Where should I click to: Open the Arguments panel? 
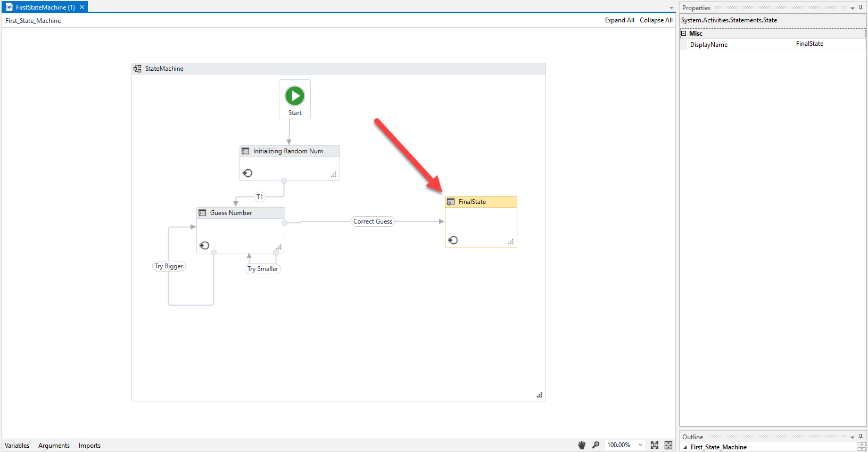pyautogui.click(x=54, y=446)
